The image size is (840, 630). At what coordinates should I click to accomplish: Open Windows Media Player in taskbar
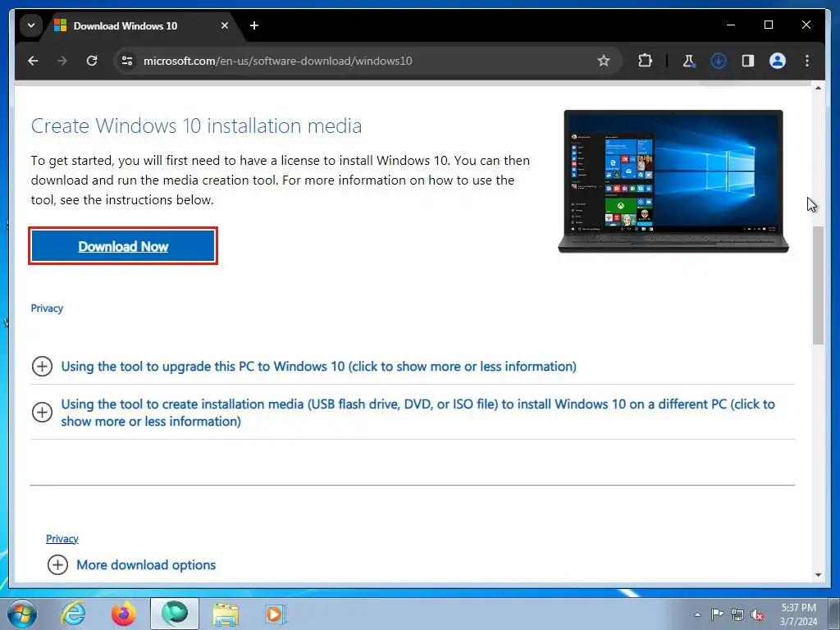point(276,614)
